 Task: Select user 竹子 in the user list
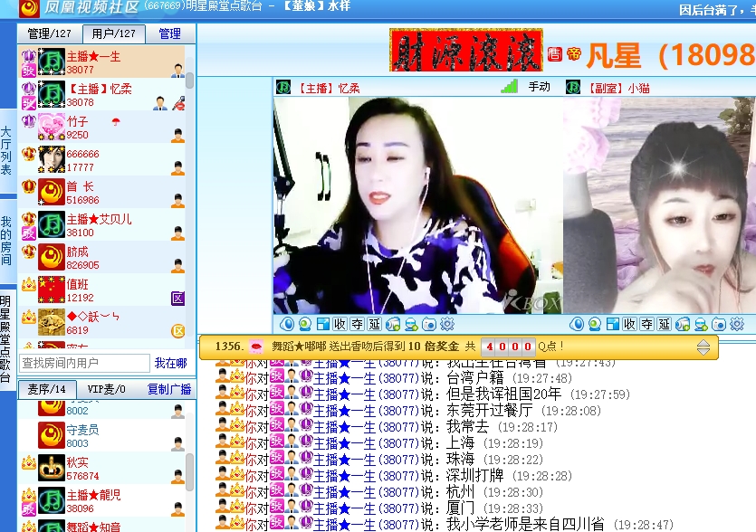click(101, 128)
